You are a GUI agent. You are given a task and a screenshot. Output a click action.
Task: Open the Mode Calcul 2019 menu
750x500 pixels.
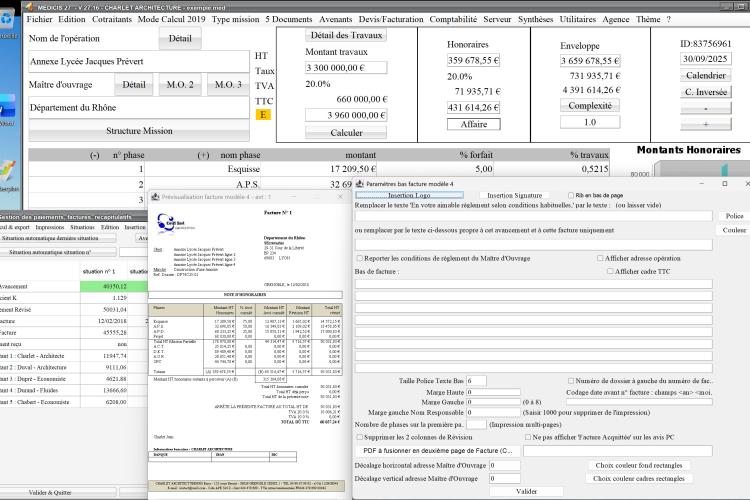pos(171,20)
